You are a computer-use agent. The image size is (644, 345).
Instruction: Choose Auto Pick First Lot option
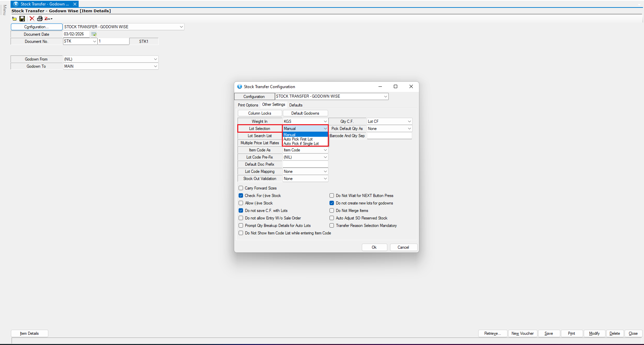click(x=298, y=139)
